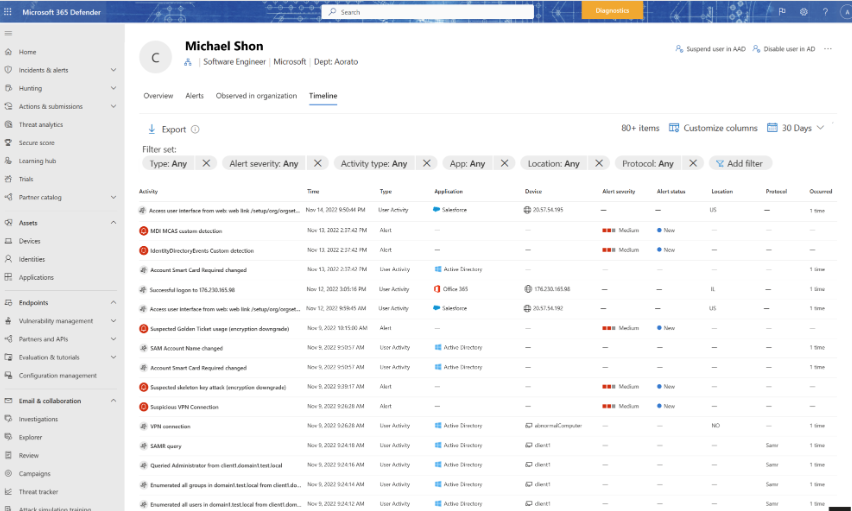Remove the Type: Any filter
Image resolution: width=852 pixels, height=511 pixels.
(x=206, y=163)
